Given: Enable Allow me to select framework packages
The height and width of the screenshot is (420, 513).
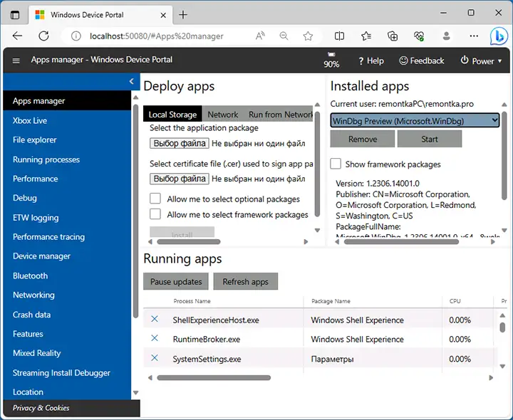Looking at the screenshot, I should click(x=155, y=214).
